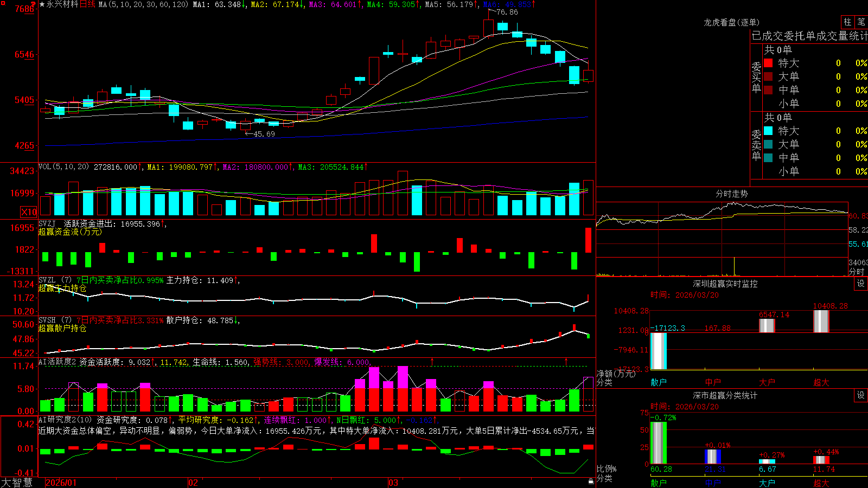
Task: Click the AI活跃度2 indicator label
Action: coord(58,362)
